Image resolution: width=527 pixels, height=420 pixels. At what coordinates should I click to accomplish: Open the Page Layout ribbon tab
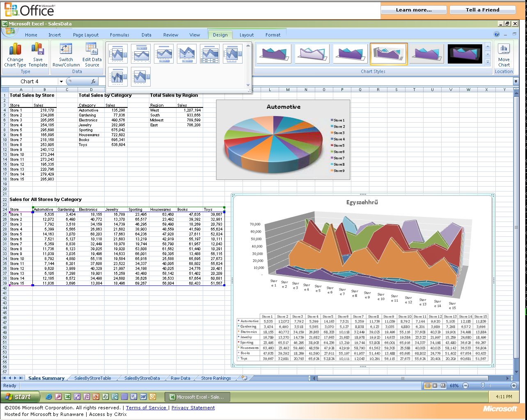coord(86,35)
